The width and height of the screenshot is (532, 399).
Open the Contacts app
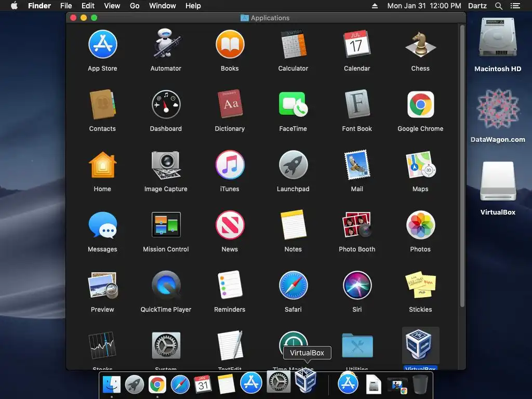pyautogui.click(x=102, y=104)
